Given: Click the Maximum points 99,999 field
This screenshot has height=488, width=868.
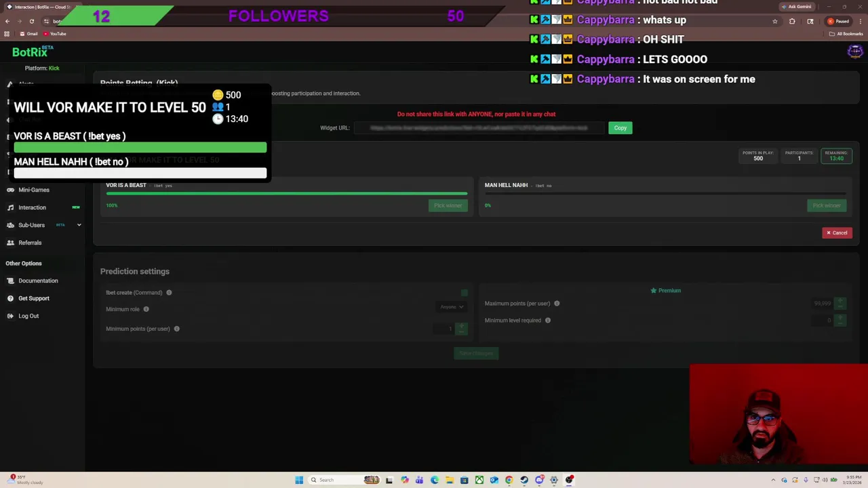Looking at the screenshot, I should pyautogui.click(x=821, y=304).
